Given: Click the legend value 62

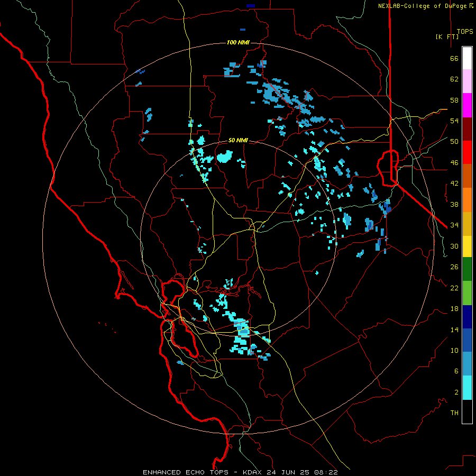Looking at the screenshot, I should click(x=454, y=79).
